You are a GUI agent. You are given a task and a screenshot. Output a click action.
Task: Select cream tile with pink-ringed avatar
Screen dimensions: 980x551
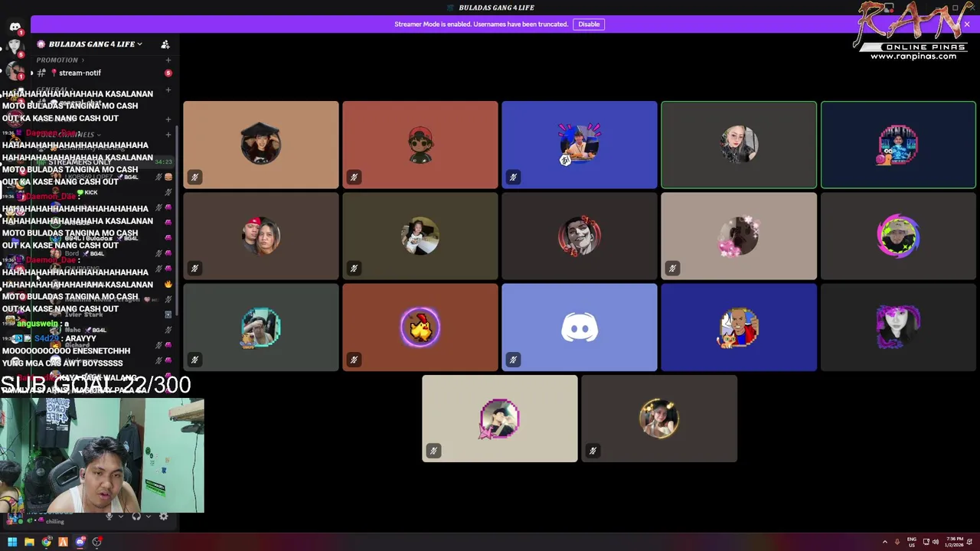(500, 419)
